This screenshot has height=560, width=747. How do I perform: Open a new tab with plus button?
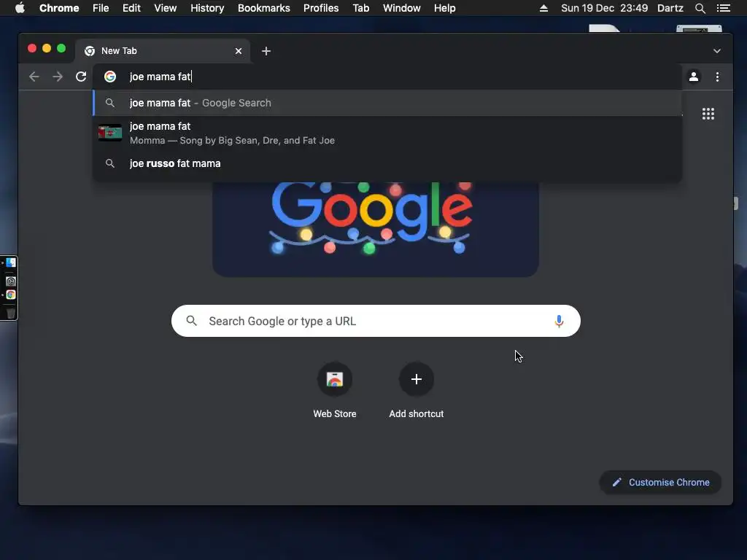point(266,51)
